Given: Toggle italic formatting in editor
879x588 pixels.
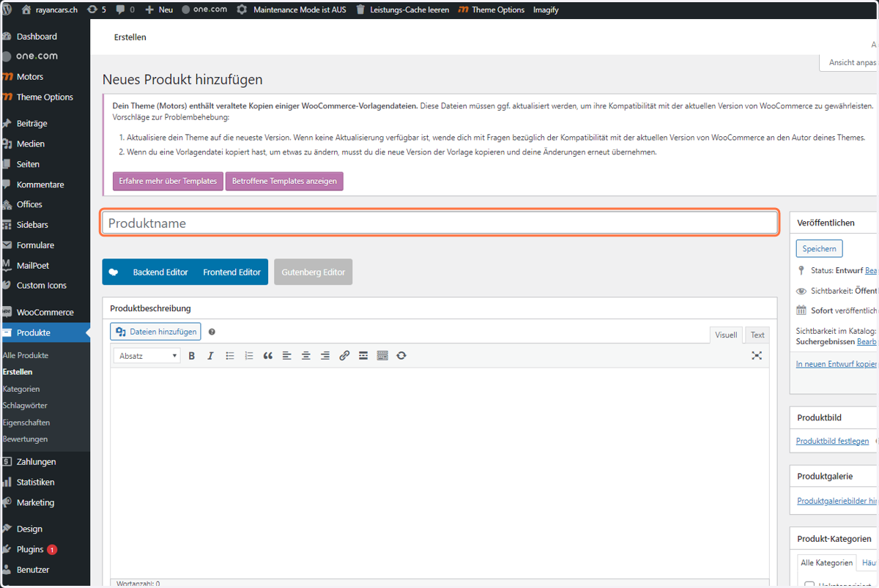Looking at the screenshot, I should [x=210, y=356].
